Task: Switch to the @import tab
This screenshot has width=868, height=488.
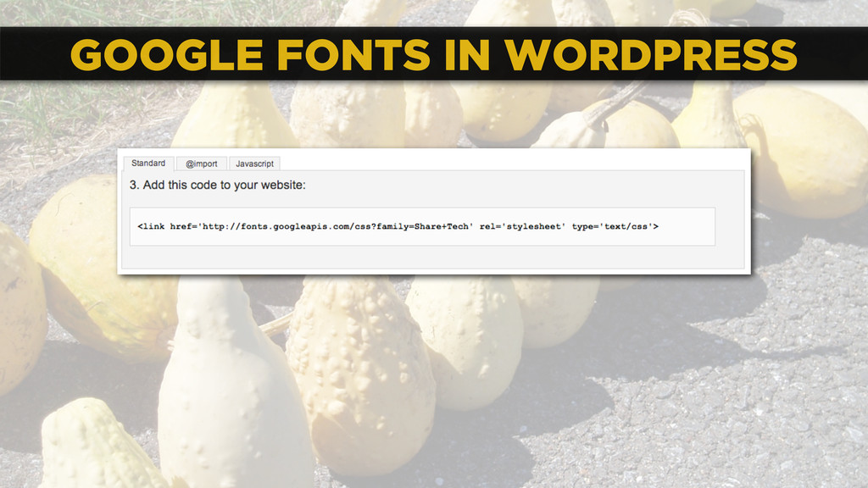Action: click(x=202, y=164)
